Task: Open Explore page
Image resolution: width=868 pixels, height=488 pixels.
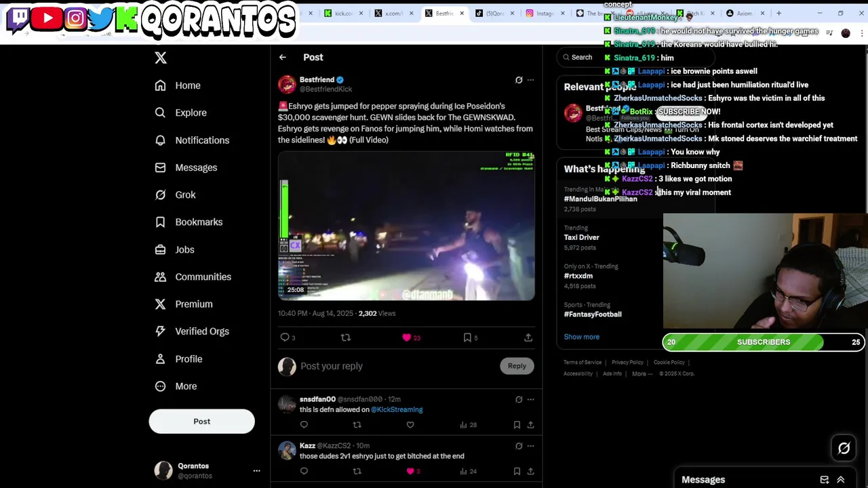Action: click(x=180, y=113)
